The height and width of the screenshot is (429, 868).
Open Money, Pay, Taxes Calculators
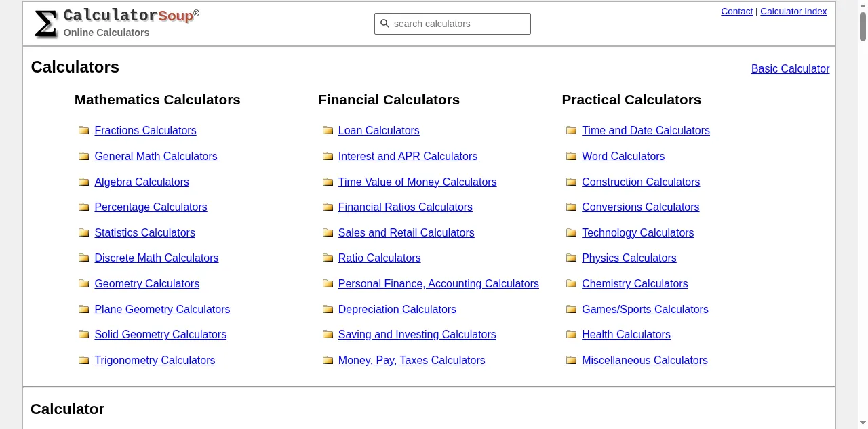tap(412, 360)
